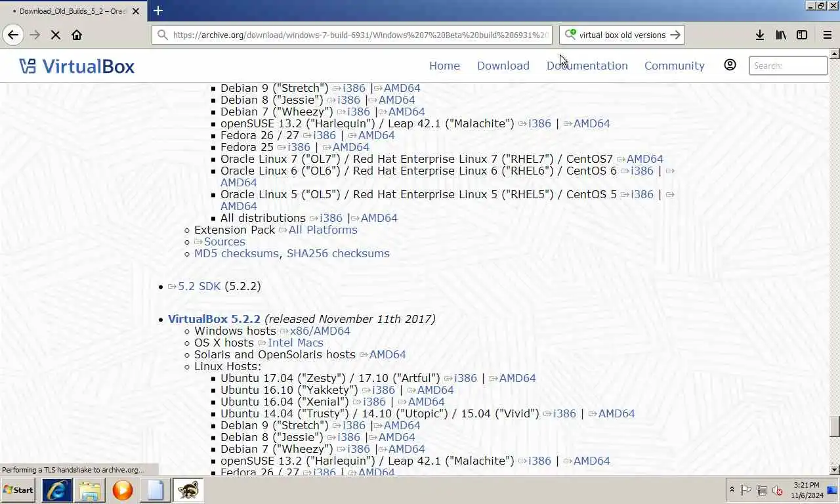Open the browser home page icon
This screenshot has height=504, width=840.
(77, 35)
